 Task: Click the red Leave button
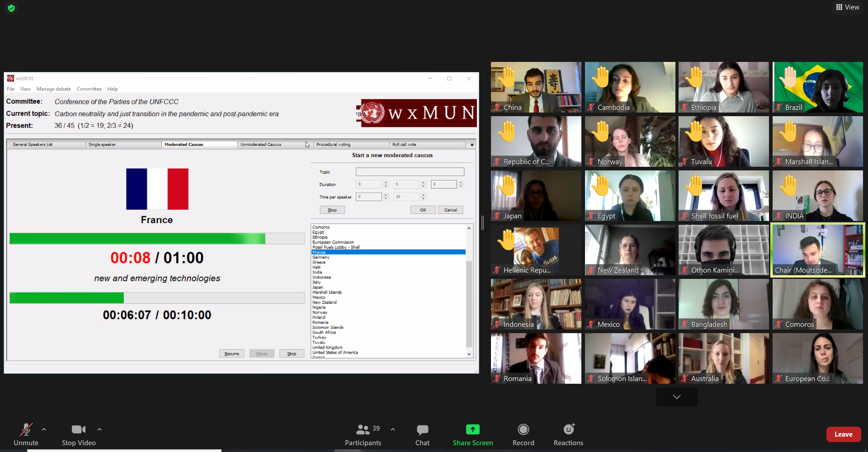[843, 434]
